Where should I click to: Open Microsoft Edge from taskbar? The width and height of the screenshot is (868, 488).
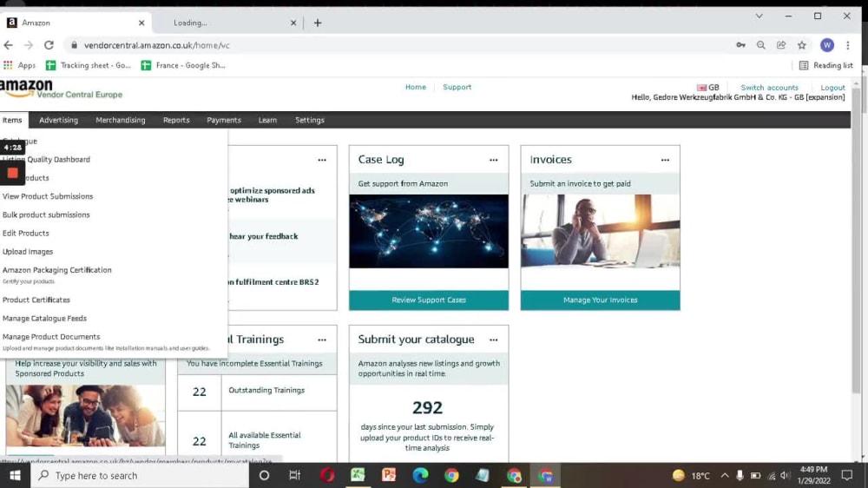420,475
